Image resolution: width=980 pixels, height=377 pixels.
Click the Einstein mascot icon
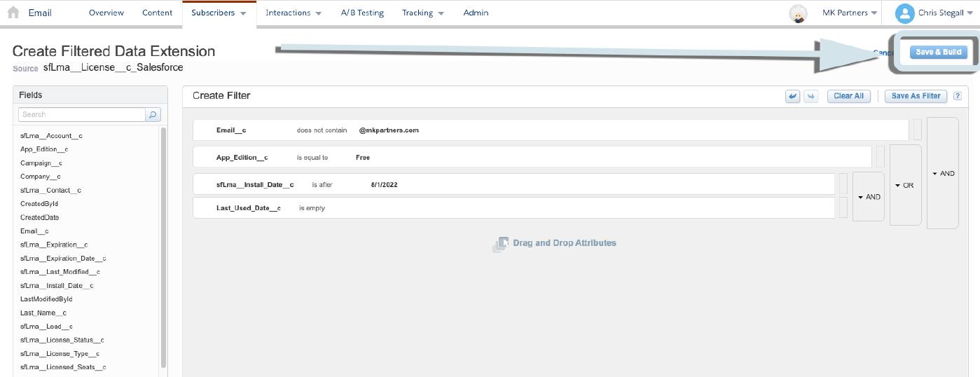pyautogui.click(x=797, y=13)
